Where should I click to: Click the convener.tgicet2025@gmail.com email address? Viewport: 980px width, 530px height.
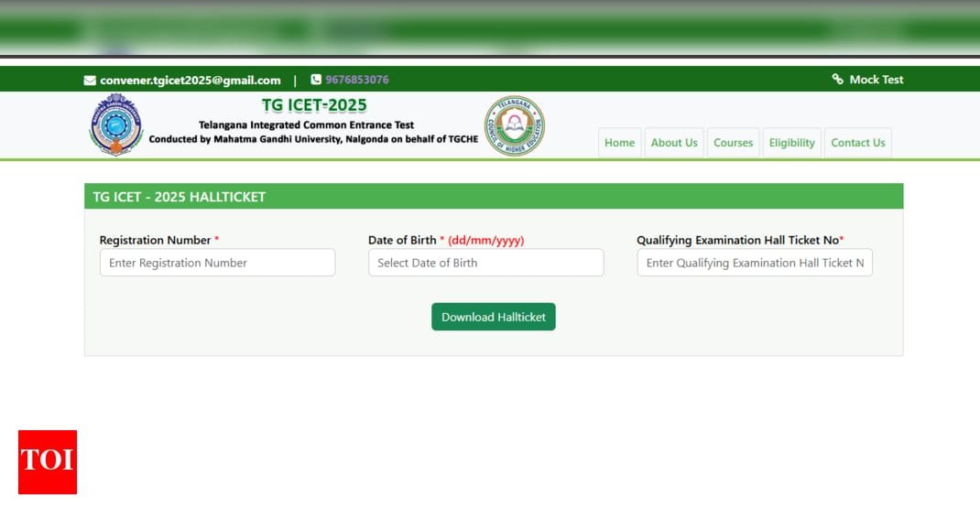190,80
